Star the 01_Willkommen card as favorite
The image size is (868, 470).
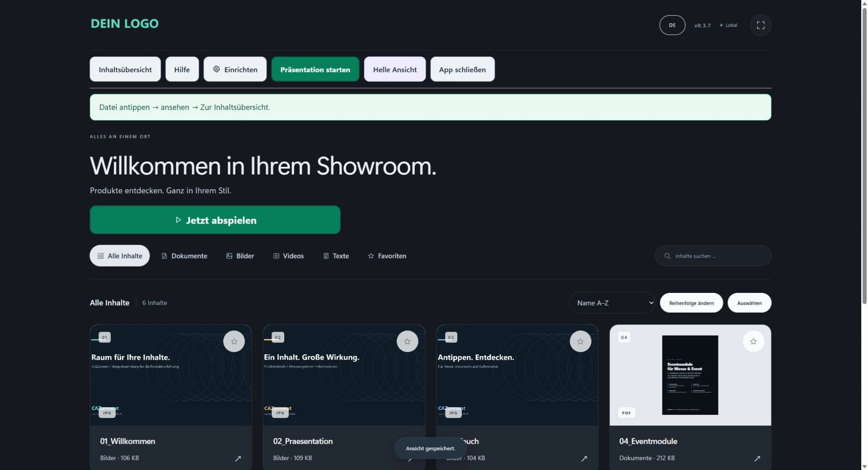(234, 341)
